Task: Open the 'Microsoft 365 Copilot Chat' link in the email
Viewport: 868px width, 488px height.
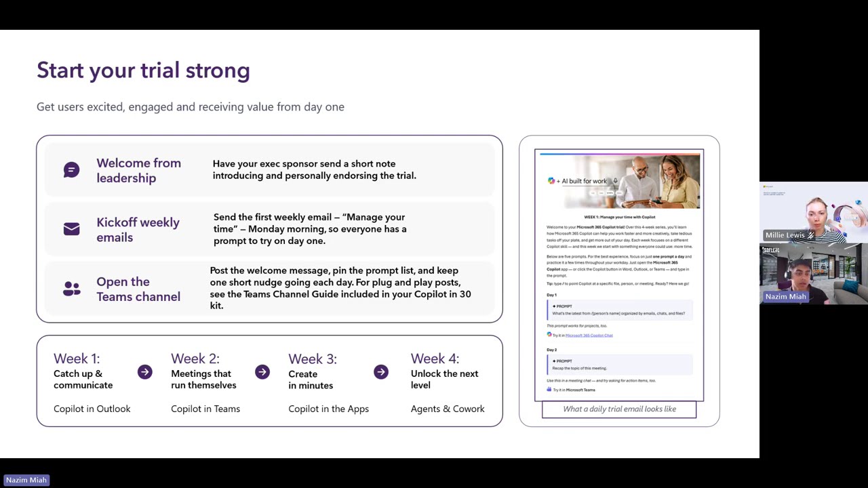Action: click(x=589, y=335)
